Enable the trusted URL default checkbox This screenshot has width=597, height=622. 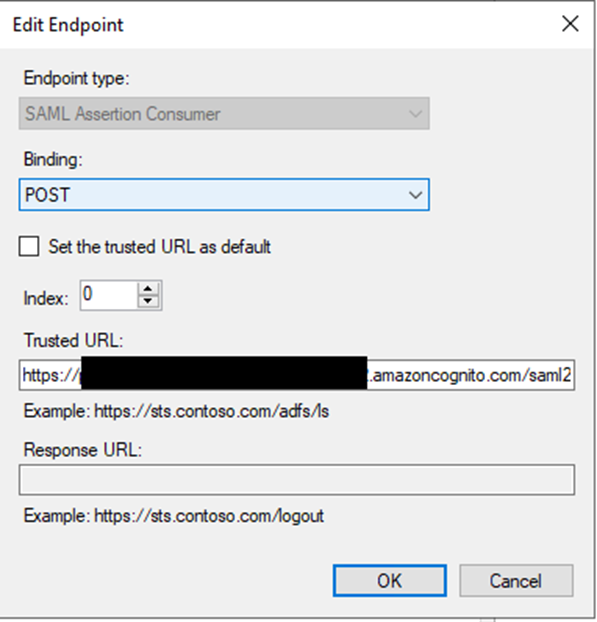coord(29,246)
